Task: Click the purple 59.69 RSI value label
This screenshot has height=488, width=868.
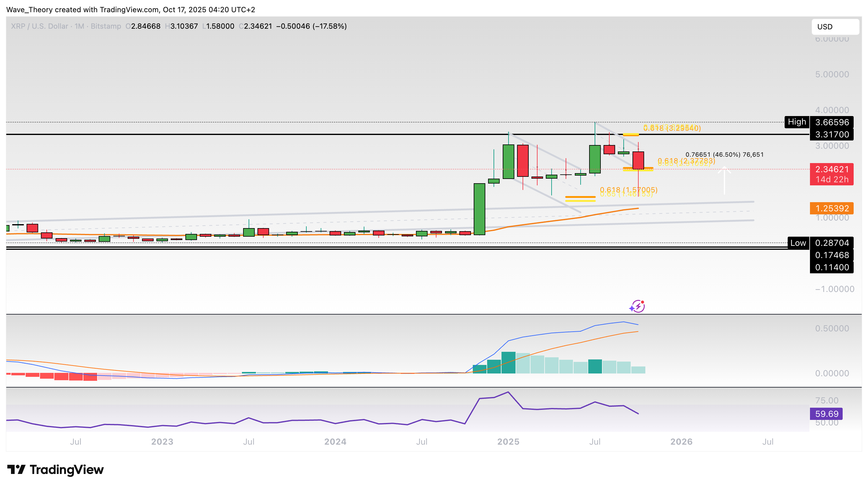Action: point(826,413)
